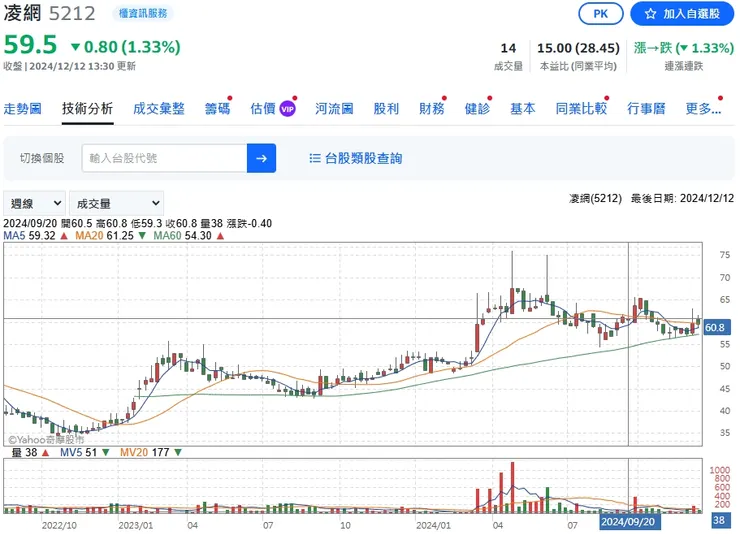This screenshot has height=534, width=740.
Task: Open the 週線 period dropdown
Action: point(34,203)
